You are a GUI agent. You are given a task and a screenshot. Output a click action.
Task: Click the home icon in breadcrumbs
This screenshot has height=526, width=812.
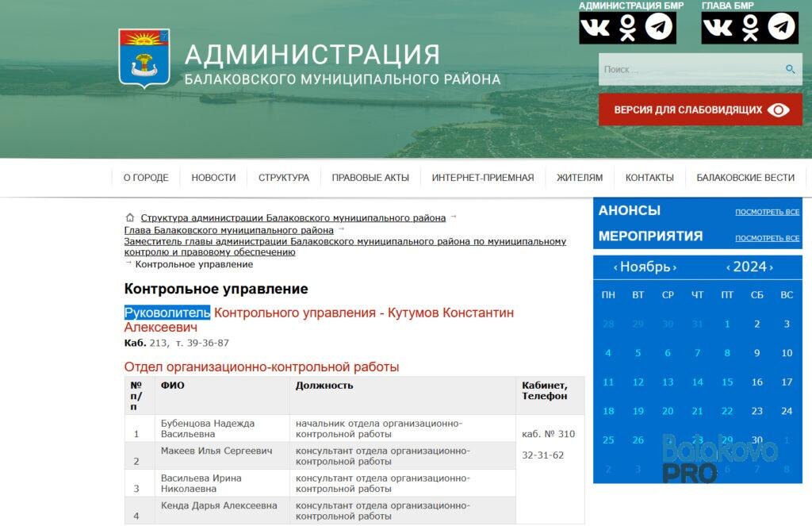[129, 217]
